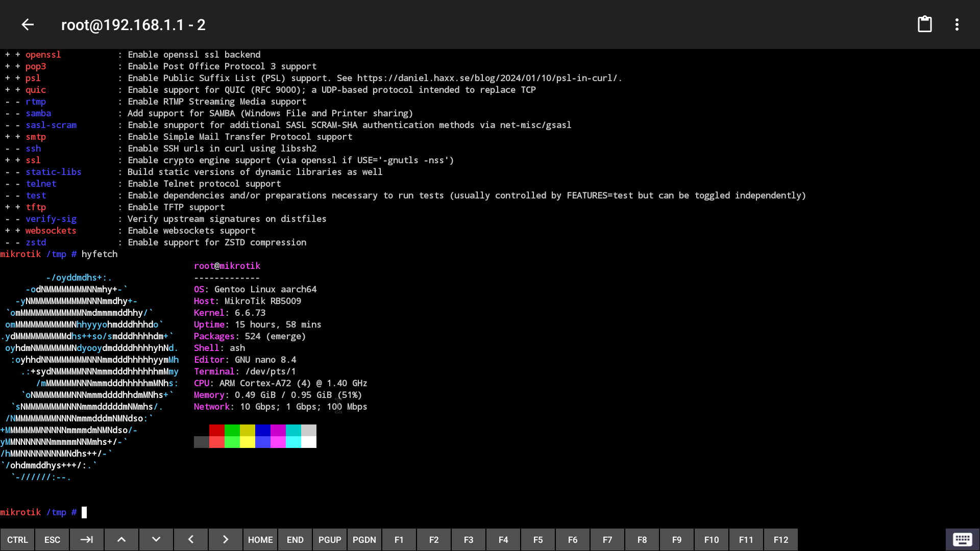This screenshot has width=980, height=551.
Task: Click the bright red color block
Action: pyautogui.click(x=216, y=442)
